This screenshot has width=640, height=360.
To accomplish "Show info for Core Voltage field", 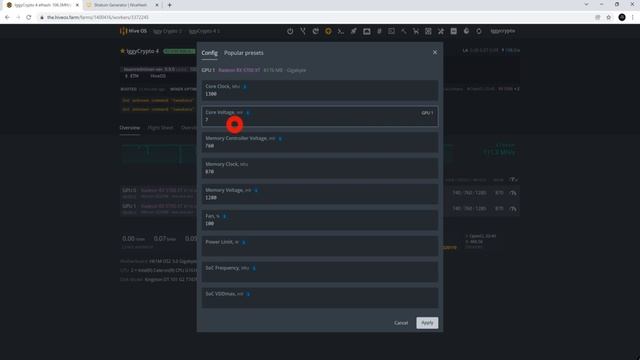I will [248, 113].
